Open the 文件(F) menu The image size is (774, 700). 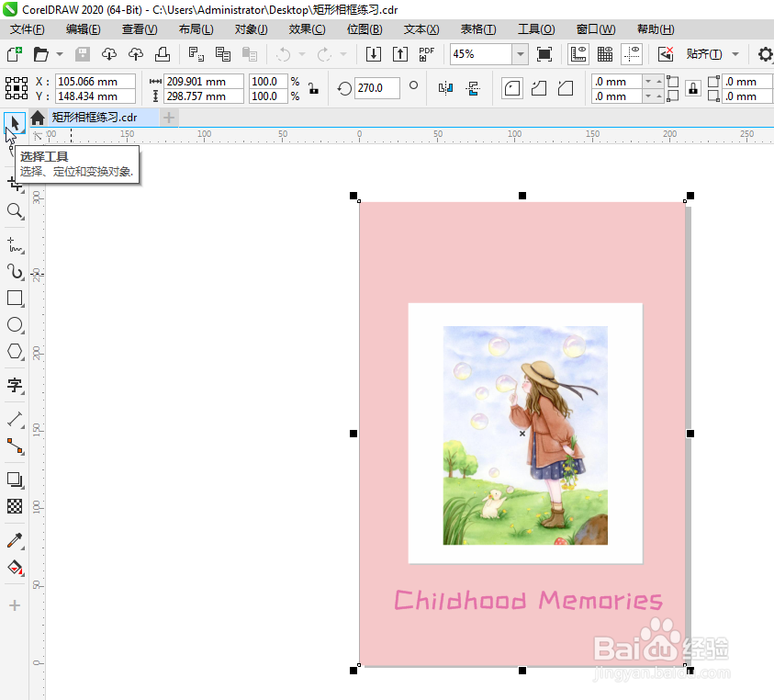coord(28,29)
